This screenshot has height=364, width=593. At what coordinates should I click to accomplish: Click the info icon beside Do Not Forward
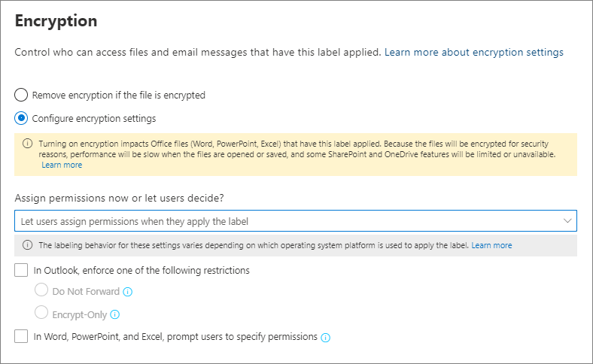[x=128, y=292]
